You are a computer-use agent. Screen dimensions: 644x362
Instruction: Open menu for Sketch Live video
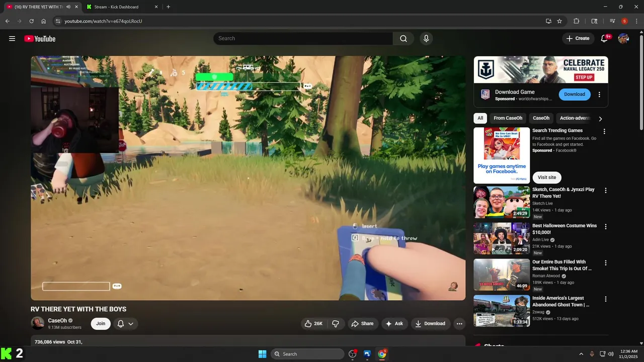606,191
